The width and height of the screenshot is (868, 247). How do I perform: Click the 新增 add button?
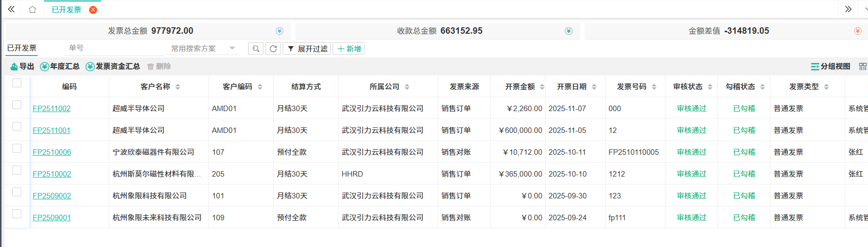[x=349, y=49]
